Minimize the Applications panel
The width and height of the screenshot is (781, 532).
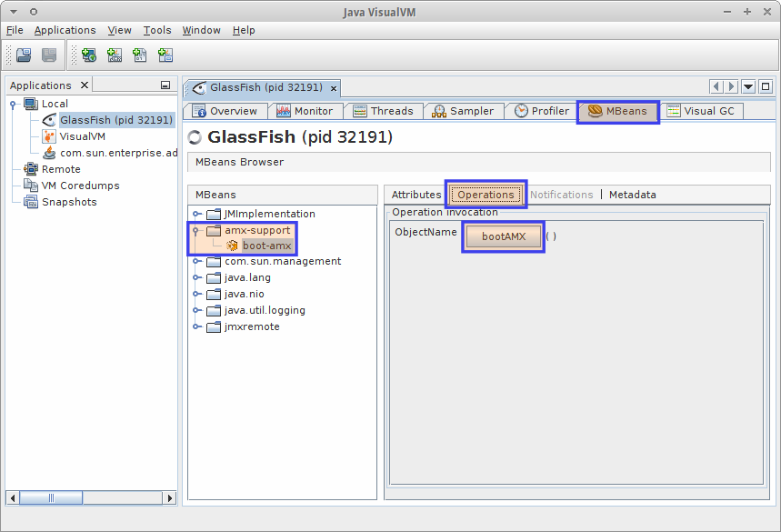[165, 85]
